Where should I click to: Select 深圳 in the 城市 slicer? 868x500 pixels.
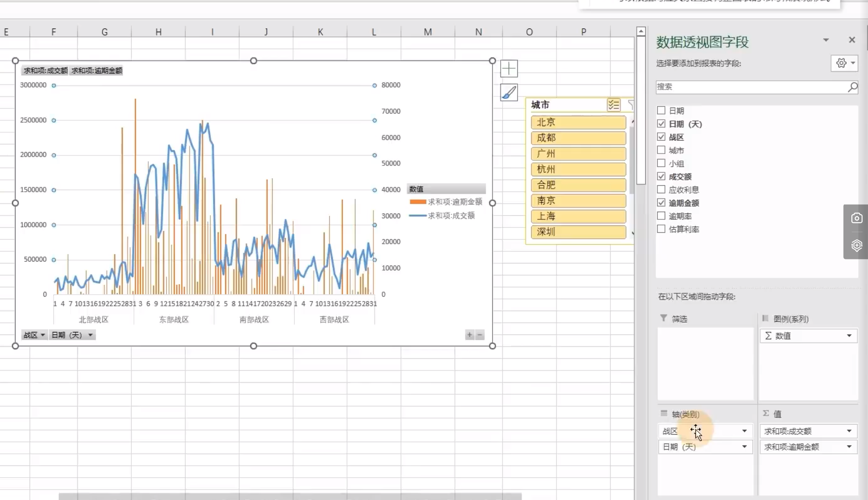pyautogui.click(x=578, y=232)
